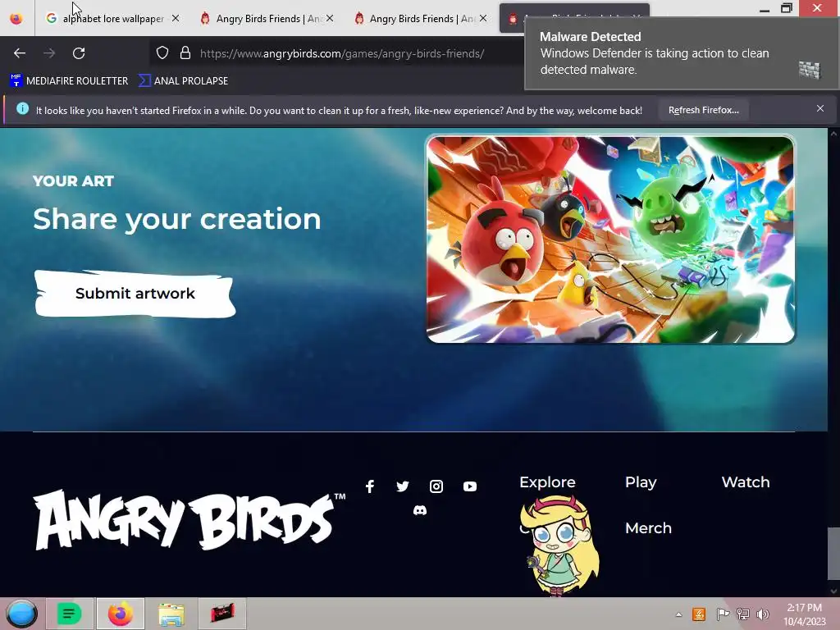Open the MEDIAFIRE ROULETTER bookmark
Viewport: 840px width, 630px height.
(69, 81)
